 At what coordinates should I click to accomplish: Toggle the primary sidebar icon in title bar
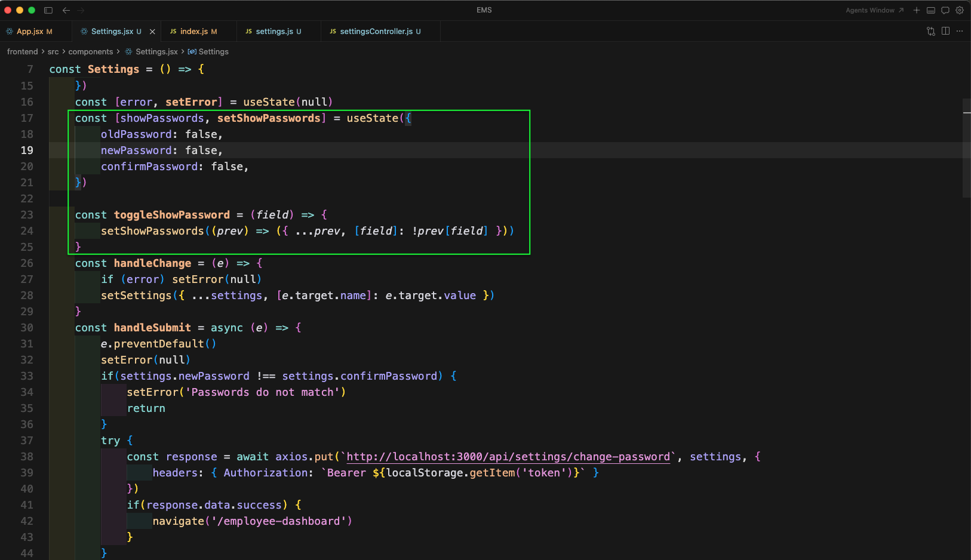pos(48,10)
